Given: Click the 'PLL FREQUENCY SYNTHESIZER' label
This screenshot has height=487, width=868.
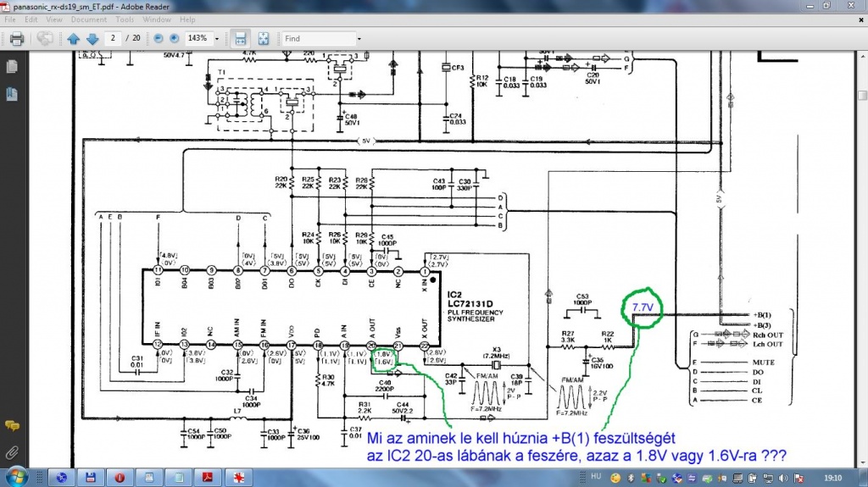Looking at the screenshot, I should tap(475, 315).
